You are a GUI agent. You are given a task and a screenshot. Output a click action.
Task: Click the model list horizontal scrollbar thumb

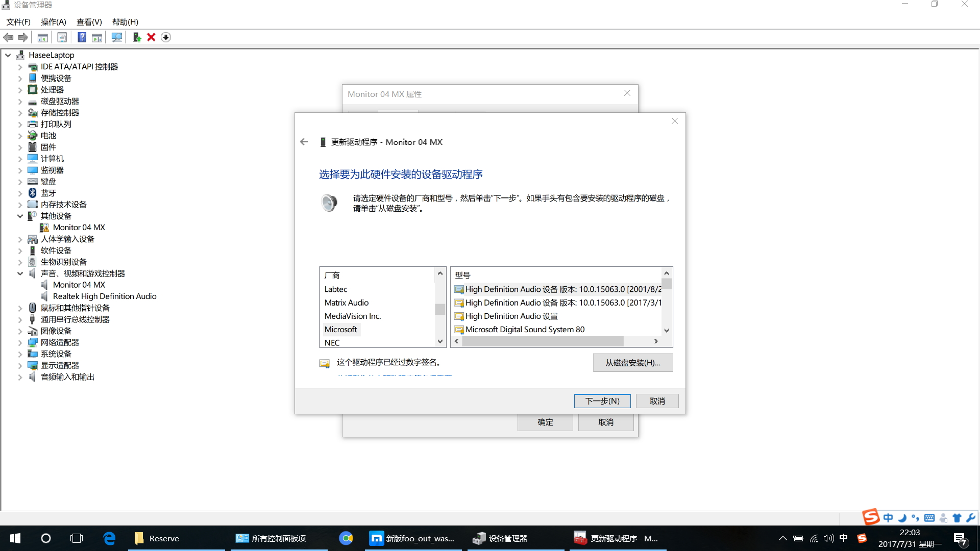(543, 341)
